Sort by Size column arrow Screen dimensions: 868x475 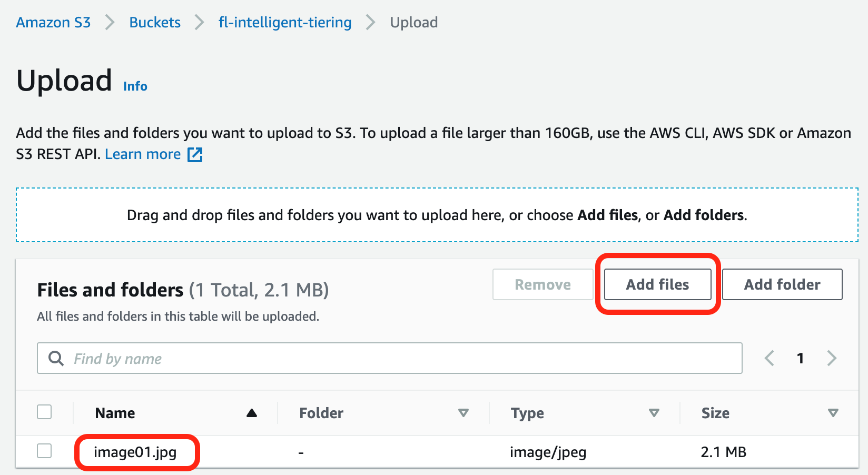[833, 413]
